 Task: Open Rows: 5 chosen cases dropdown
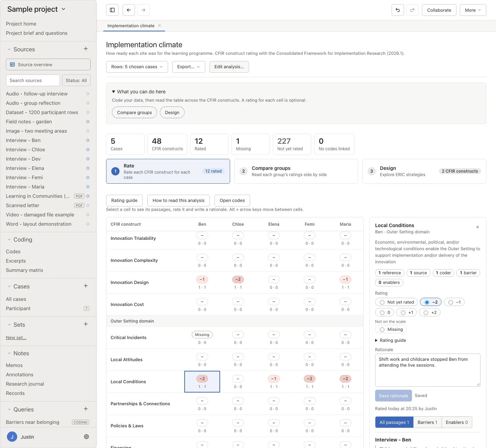click(x=137, y=67)
